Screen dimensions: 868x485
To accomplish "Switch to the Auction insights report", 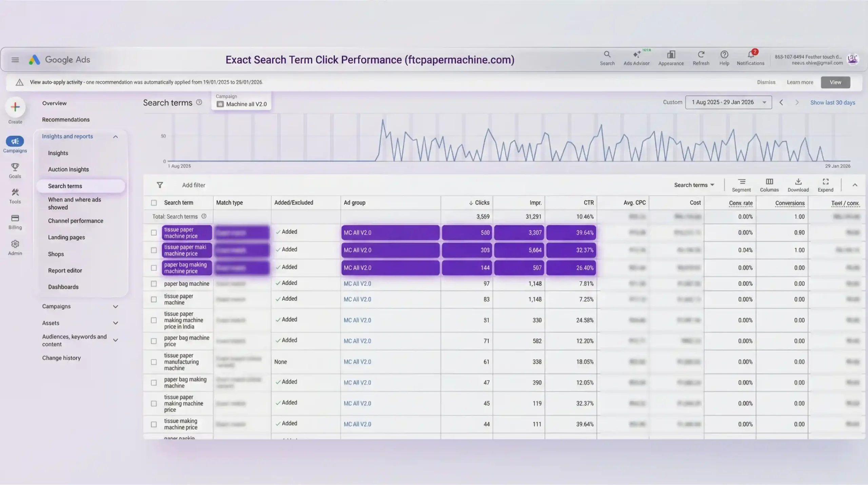I will click(68, 169).
